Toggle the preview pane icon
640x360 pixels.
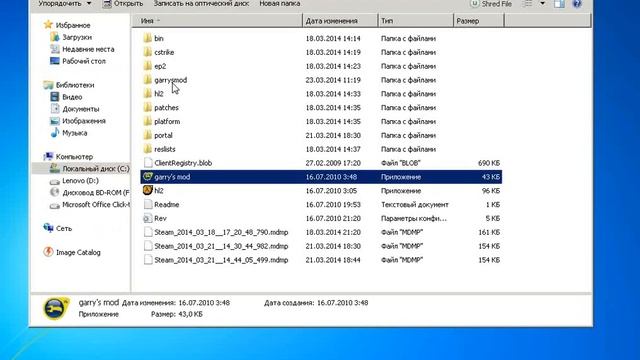pyautogui.click(x=559, y=4)
